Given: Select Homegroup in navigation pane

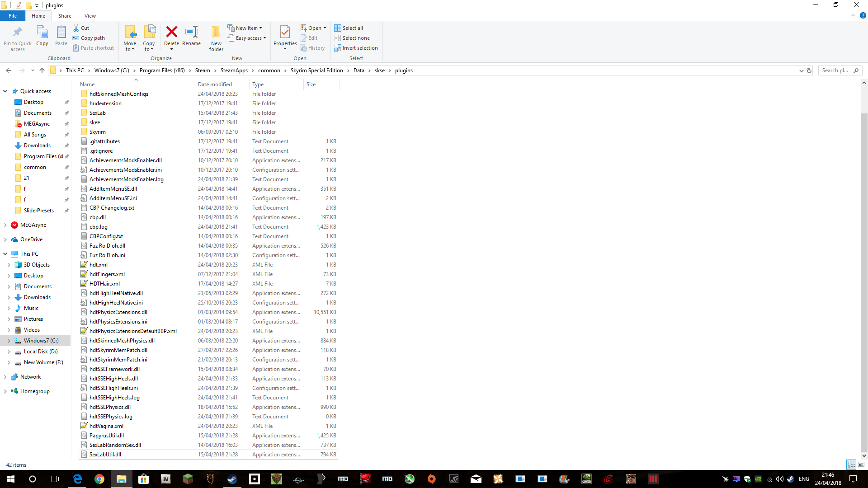Looking at the screenshot, I should click(x=35, y=391).
